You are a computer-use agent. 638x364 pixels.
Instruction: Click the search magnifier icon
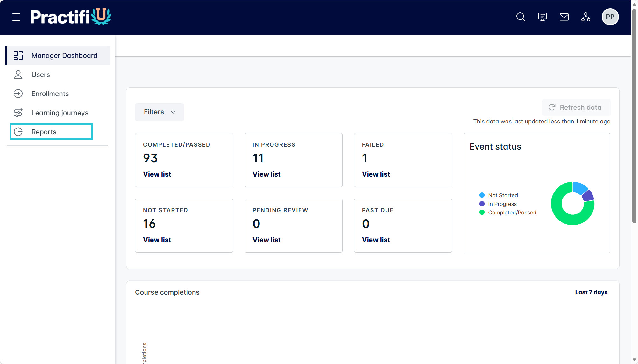click(x=521, y=17)
